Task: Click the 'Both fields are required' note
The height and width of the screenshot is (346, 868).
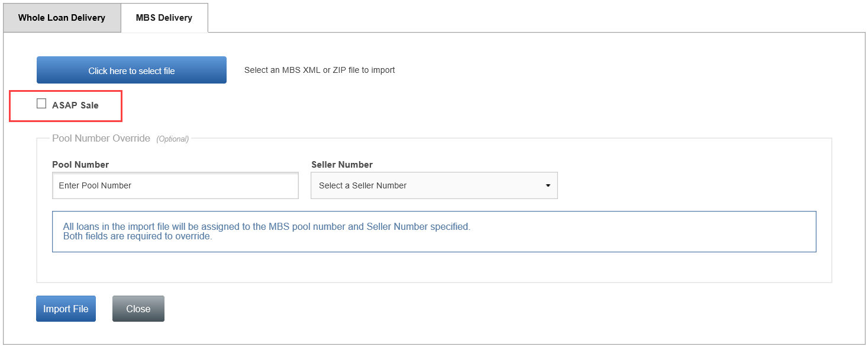Action: [137, 236]
